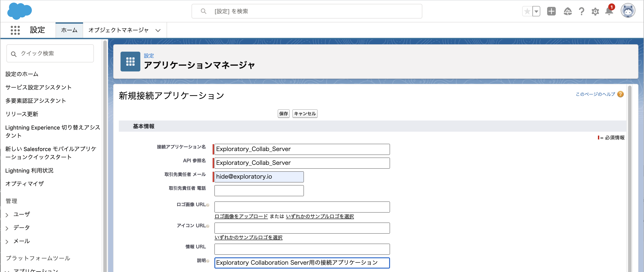Expand the データ tree node
The height and width of the screenshot is (272, 644).
7,228
